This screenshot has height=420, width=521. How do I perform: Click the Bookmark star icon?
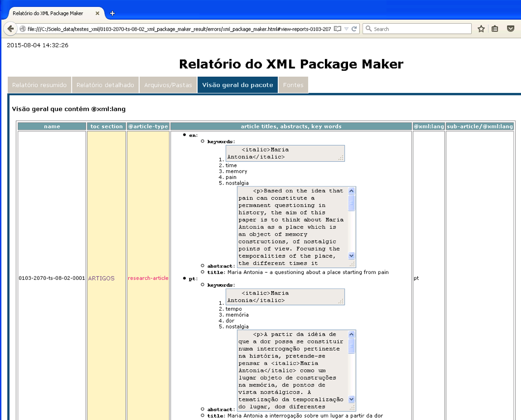tap(481, 29)
